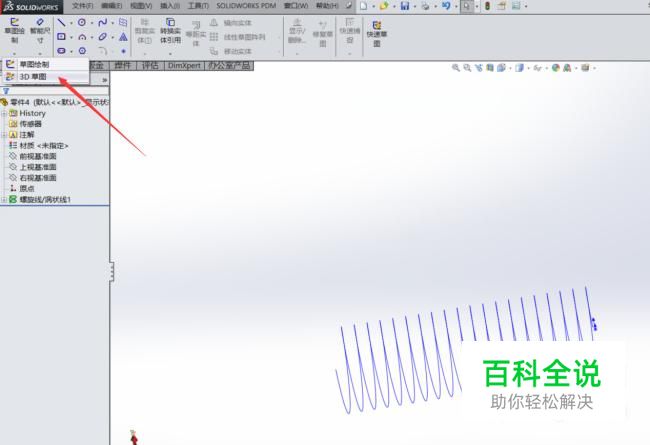Select the Arc sketch tool

pyautogui.click(x=82, y=37)
